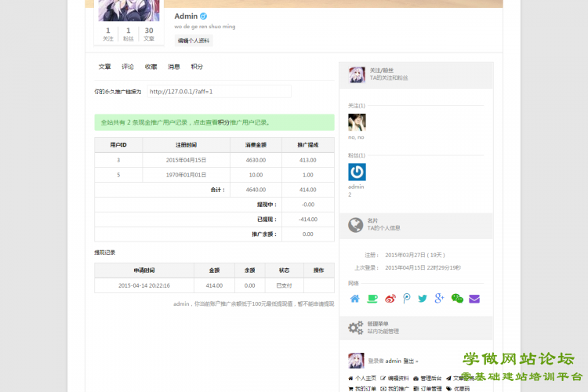Viewport: 588px width, 392px height.
Task: Click the 积分 link in green notice
Action: 223,122
